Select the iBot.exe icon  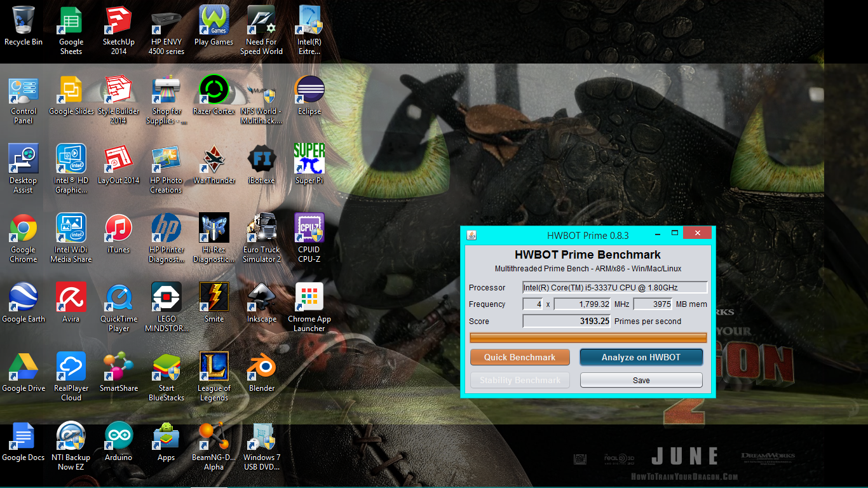[262, 159]
